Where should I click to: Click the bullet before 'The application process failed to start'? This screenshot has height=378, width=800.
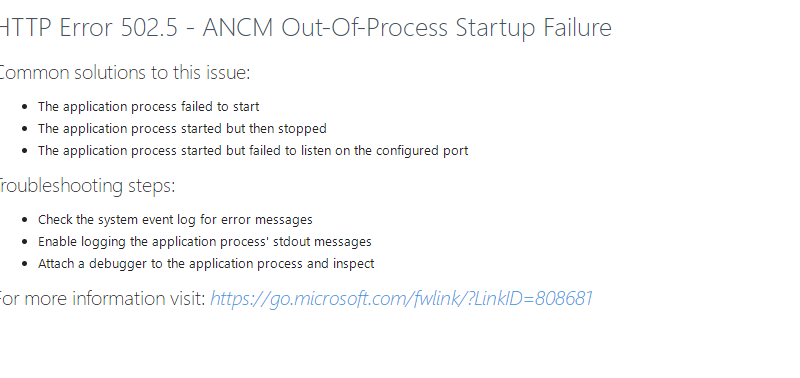tap(26, 107)
